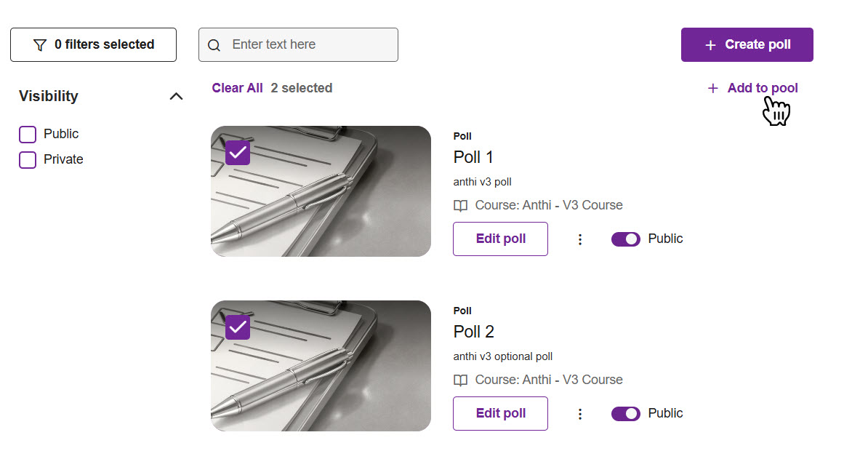
Task: Click the search magnifier icon
Action: click(x=214, y=45)
